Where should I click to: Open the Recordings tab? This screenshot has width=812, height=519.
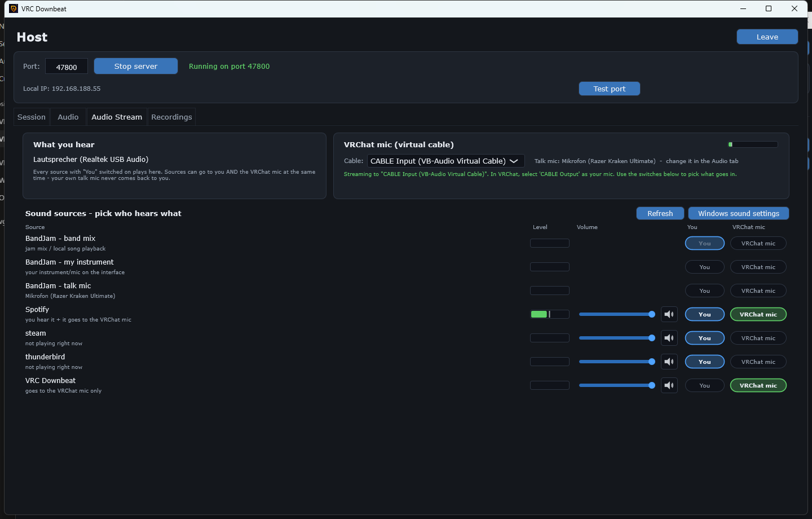coord(171,117)
